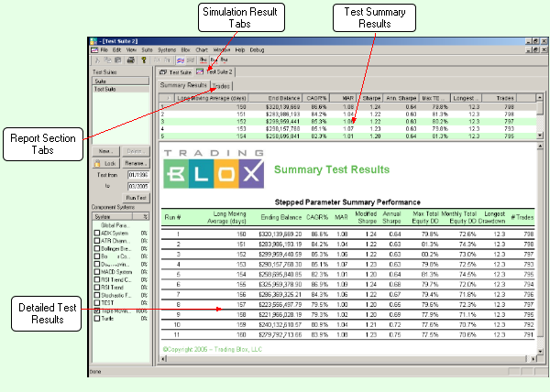
Task: Click the report pane vertical scrollbar up arrow
Action: pos(540,147)
